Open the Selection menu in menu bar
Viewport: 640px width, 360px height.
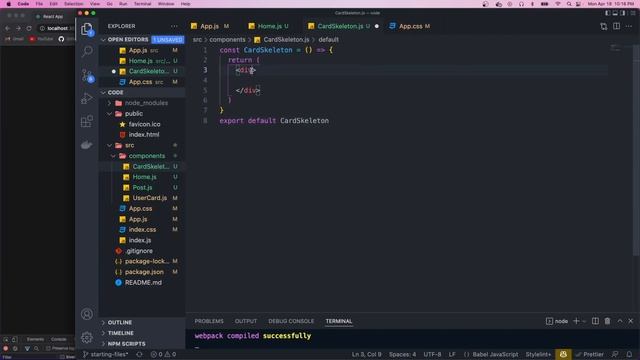73,4
